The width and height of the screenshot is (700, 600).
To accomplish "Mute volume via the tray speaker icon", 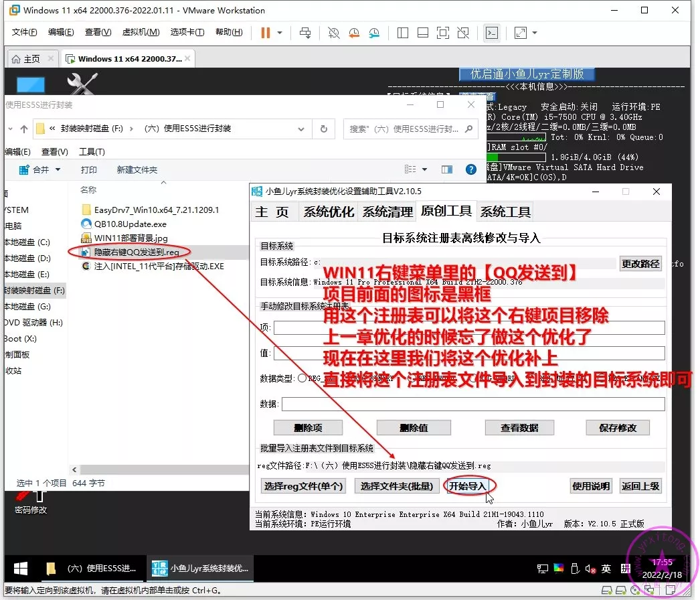I will tap(590, 569).
